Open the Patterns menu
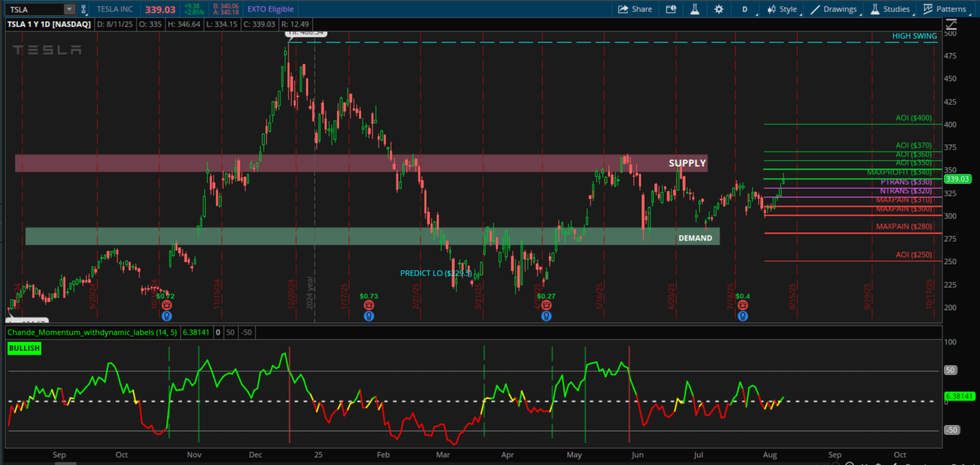 pos(945,9)
